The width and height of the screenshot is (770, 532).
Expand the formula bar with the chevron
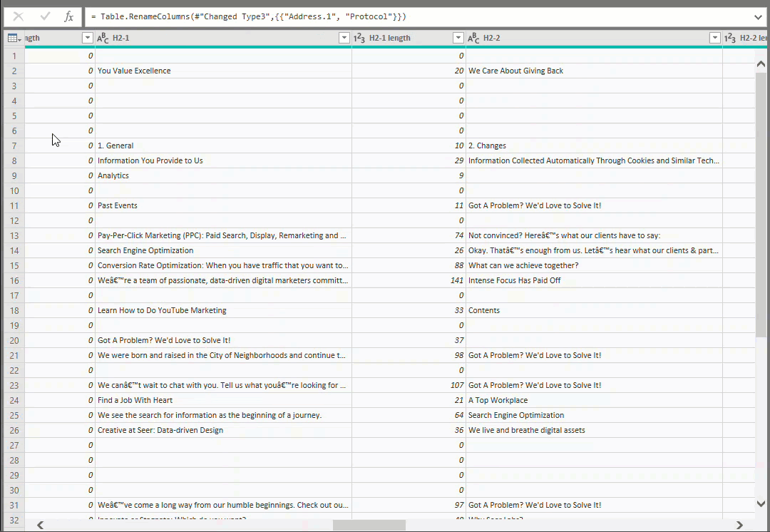click(x=757, y=16)
